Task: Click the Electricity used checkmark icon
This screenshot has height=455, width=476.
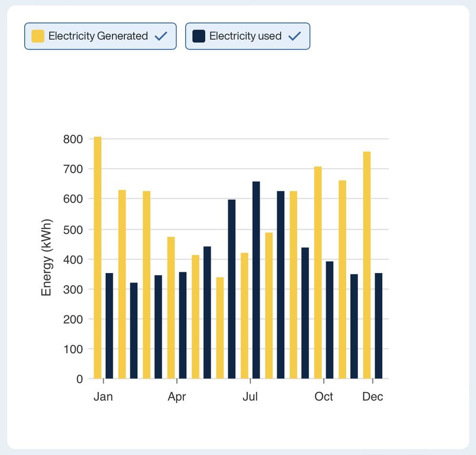Action: [x=295, y=36]
